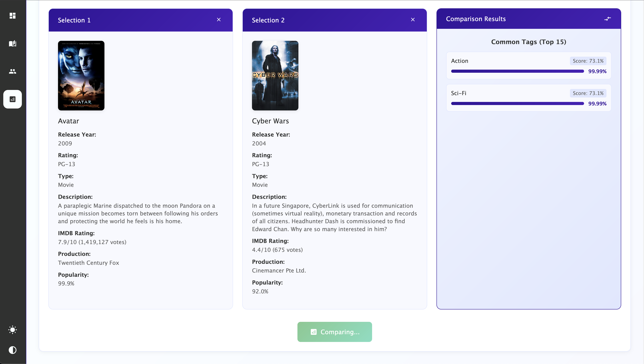This screenshot has width=644, height=364.
Task: Click the chart icon inside Comparing button
Action: tap(313, 332)
